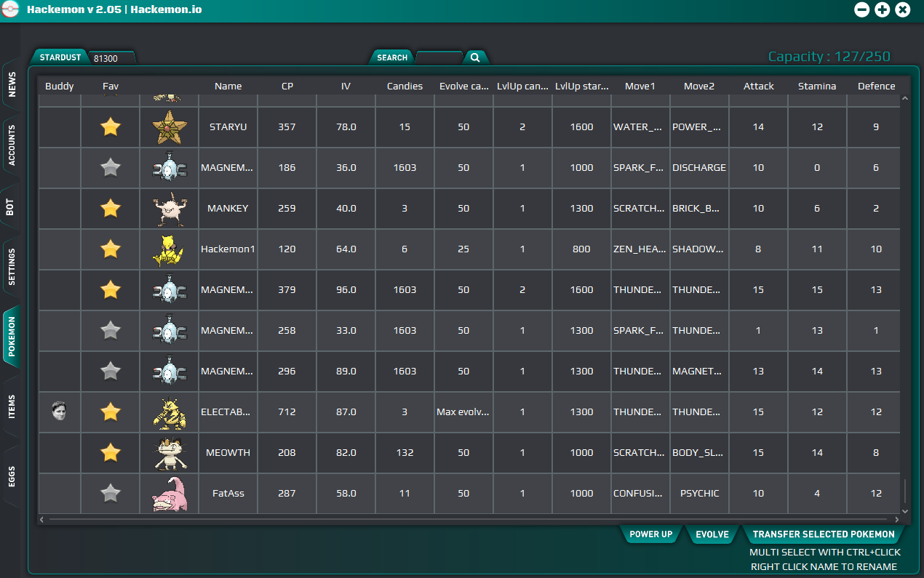Screen dimensions: 924x578
Task: Sort by the Attack column header
Action: point(758,86)
